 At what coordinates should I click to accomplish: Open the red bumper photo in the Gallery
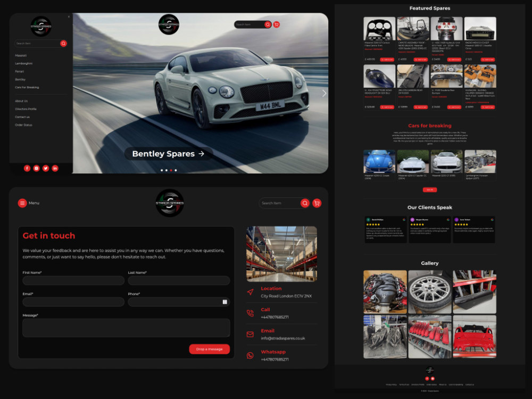click(x=475, y=337)
